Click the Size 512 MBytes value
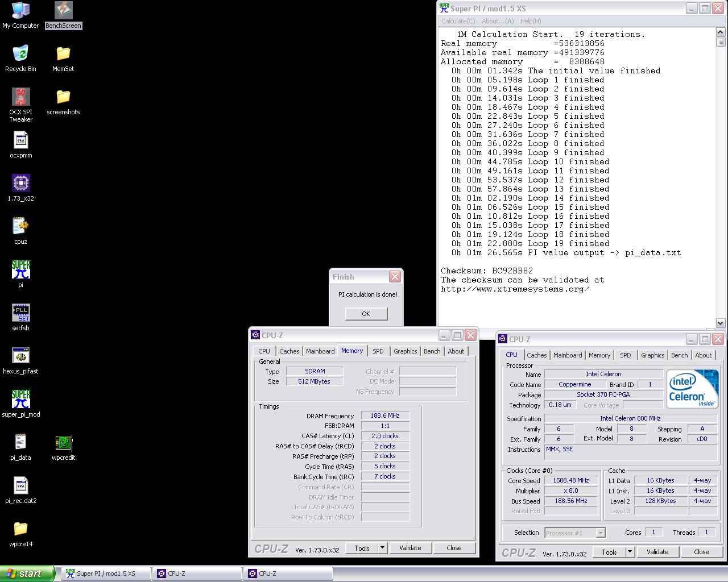Viewport: 728px width, 582px height. tap(314, 381)
